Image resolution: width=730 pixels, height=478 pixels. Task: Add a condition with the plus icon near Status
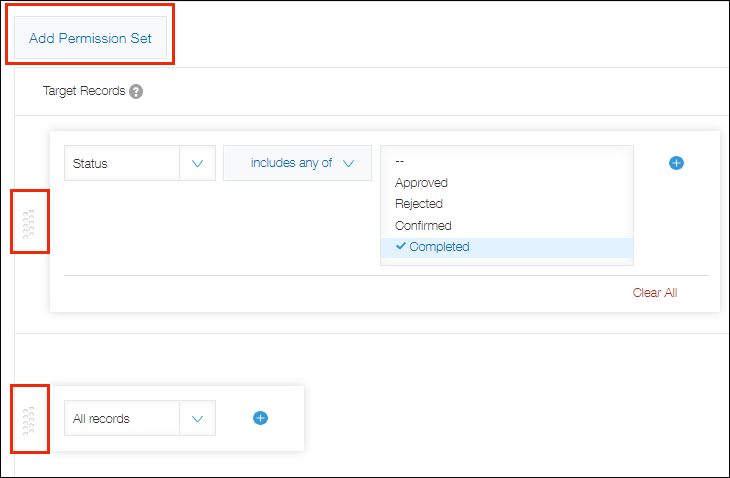tap(676, 163)
